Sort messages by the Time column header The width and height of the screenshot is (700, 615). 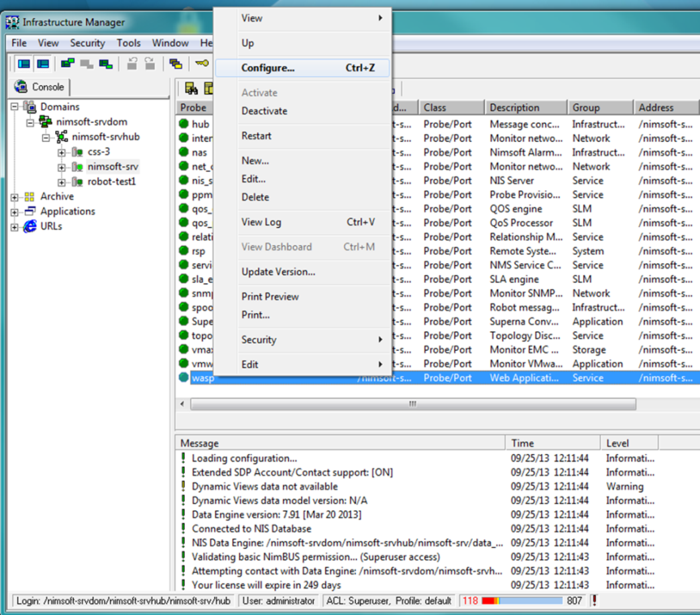[x=552, y=443]
